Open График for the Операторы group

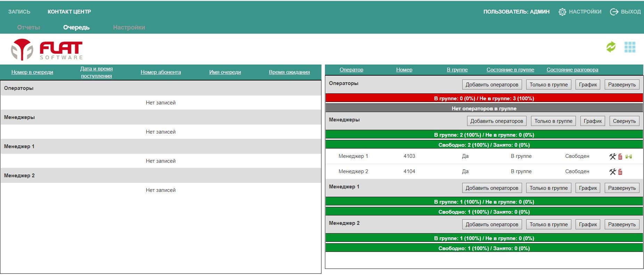(588, 85)
